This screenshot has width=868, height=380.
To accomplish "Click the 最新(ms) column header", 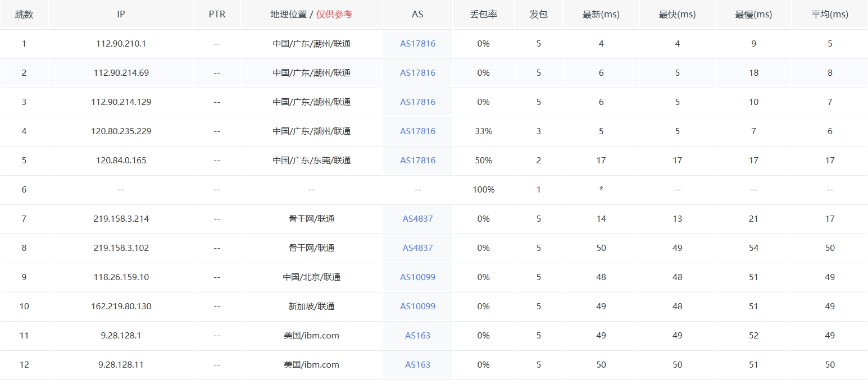I will coord(601,14).
